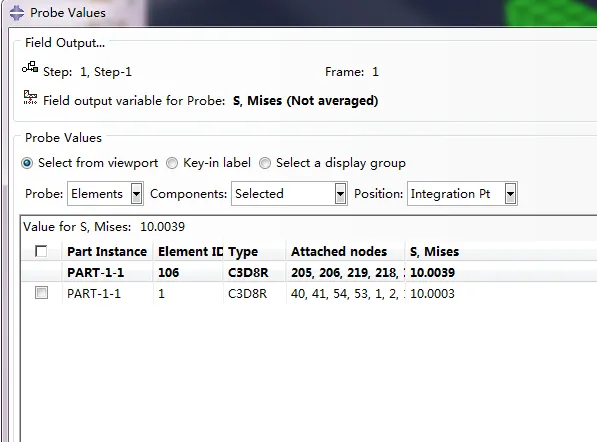Click the field output variable icon
The width and height of the screenshot is (597, 442).
tap(30, 97)
